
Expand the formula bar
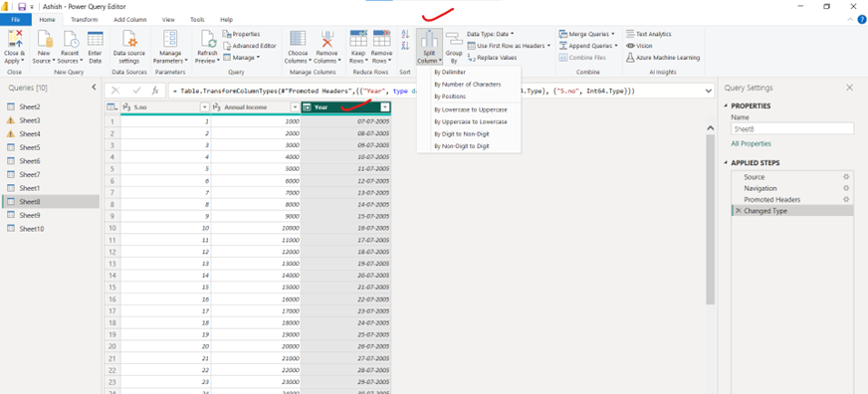click(709, 91)
